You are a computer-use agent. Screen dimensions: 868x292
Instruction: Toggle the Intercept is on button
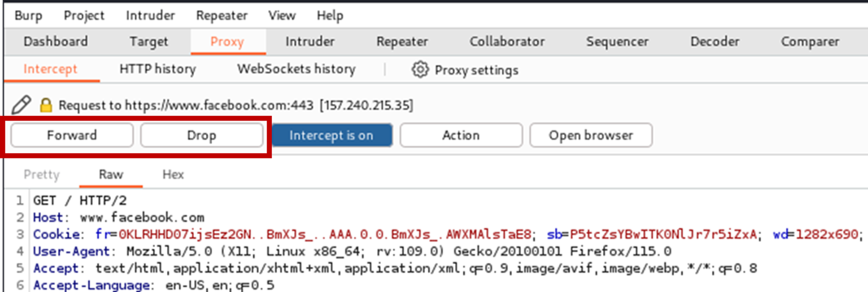click(x=332, y=136)
